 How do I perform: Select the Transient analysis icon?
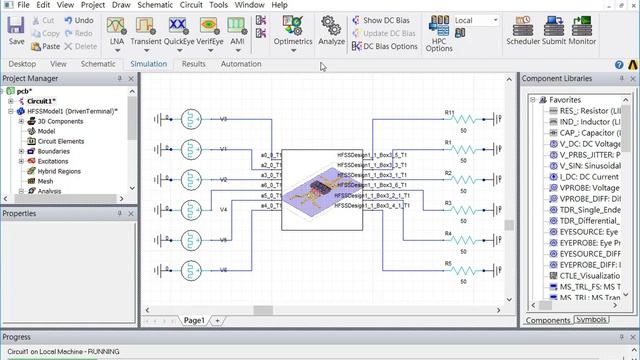(146, 26)
